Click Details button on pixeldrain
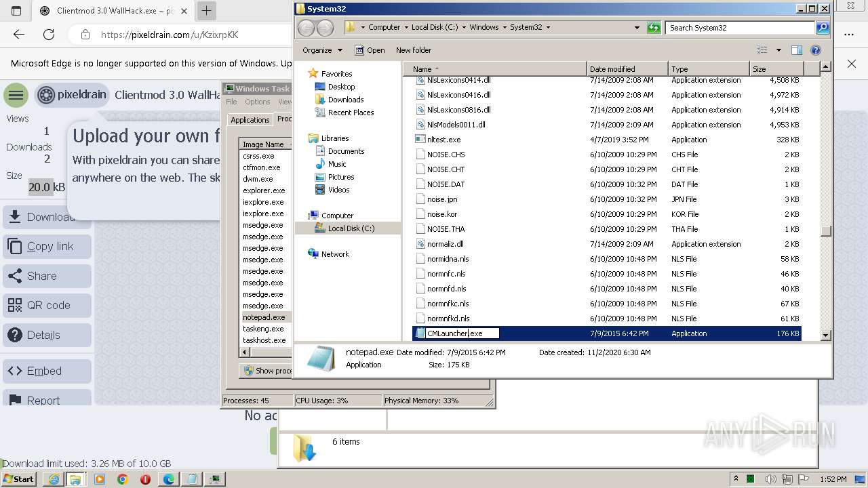868x488 pixels. [x=47, y=335]
